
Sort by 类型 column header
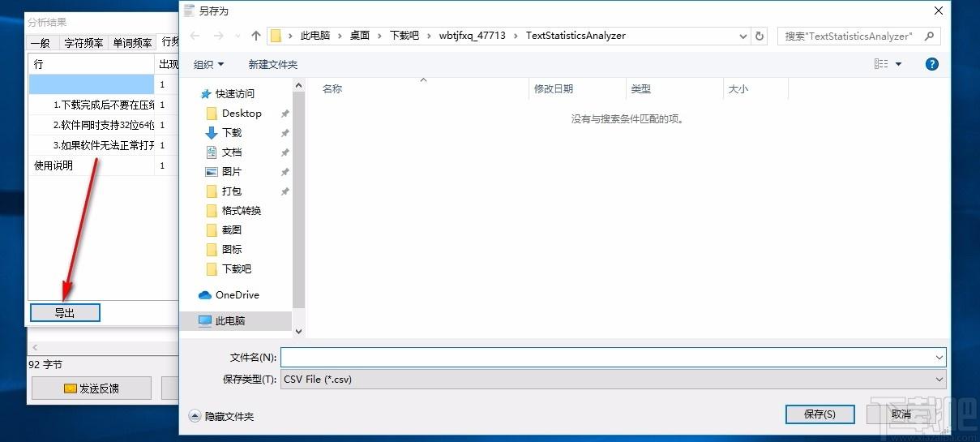[674, 89]
